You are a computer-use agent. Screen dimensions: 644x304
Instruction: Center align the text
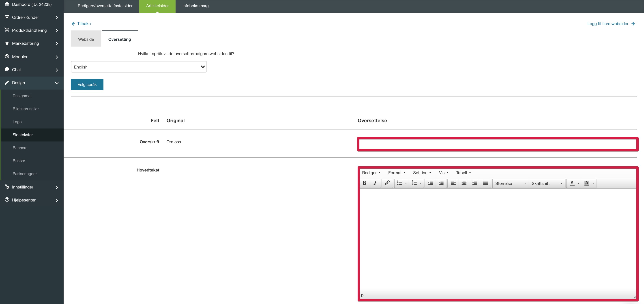coord(464,183)
